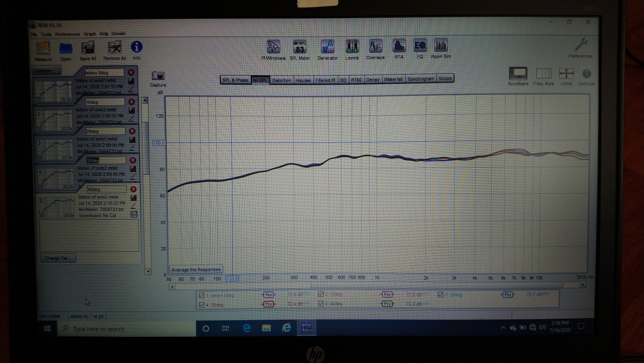Open Preferences wrench icon
Image resolution: width=644 pixels, height=363 pixels.
coord(580,48)
